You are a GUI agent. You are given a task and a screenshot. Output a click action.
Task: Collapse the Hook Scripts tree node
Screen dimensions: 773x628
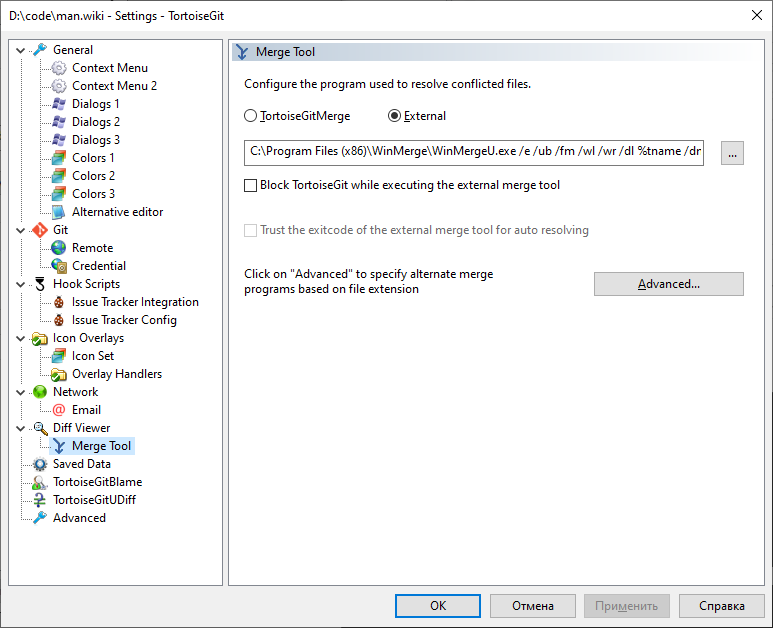click(21, 284)
